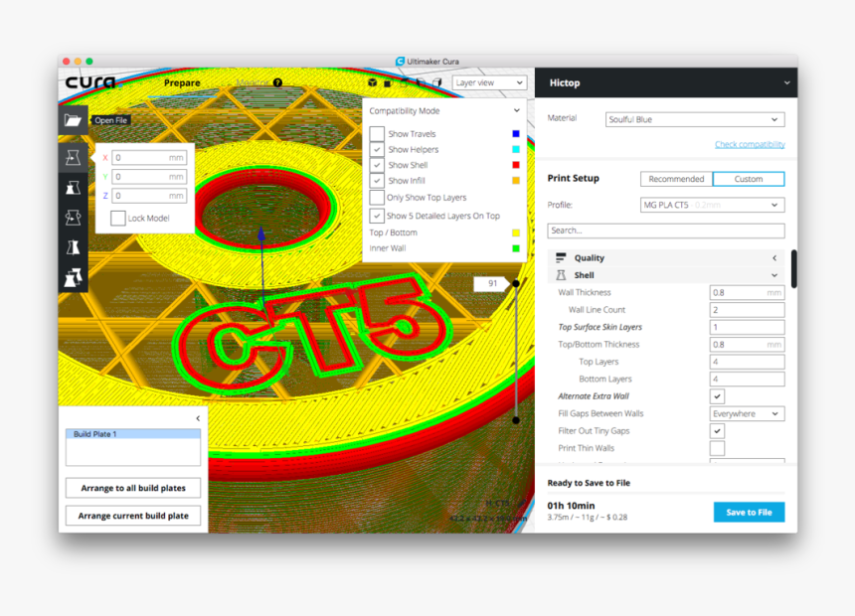Enable Print Thin Walls checkbox

pos(717,448)
